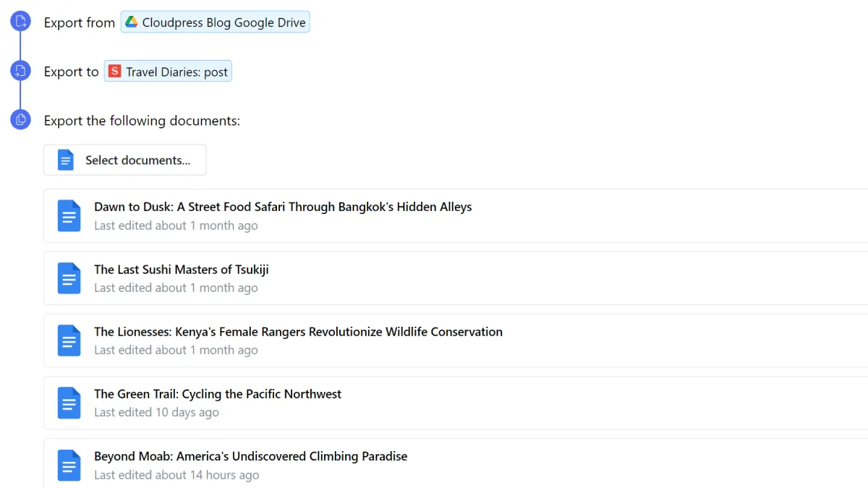Open the Travel Diaries: post destination
Viewport: 868px width, 488px height.
point(168,72)
